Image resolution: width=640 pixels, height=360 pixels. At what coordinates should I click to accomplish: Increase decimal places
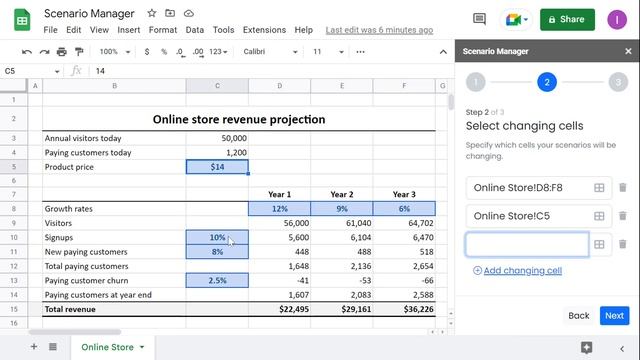coord(198,52)
